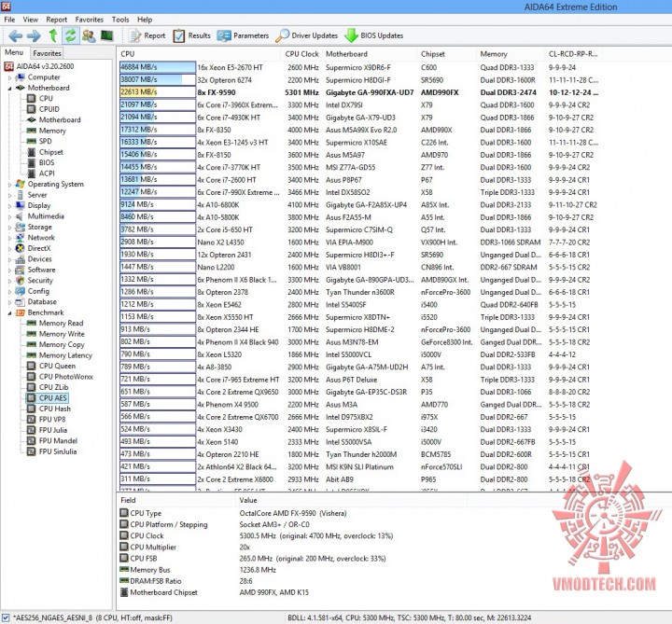Open the Tools menu

[x=120, y=20]
